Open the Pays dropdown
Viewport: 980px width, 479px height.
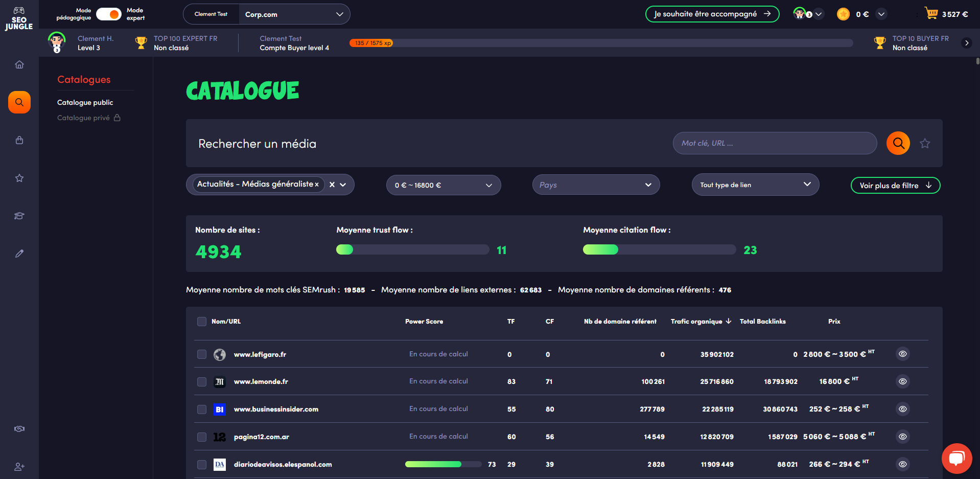tap(595, 185)
